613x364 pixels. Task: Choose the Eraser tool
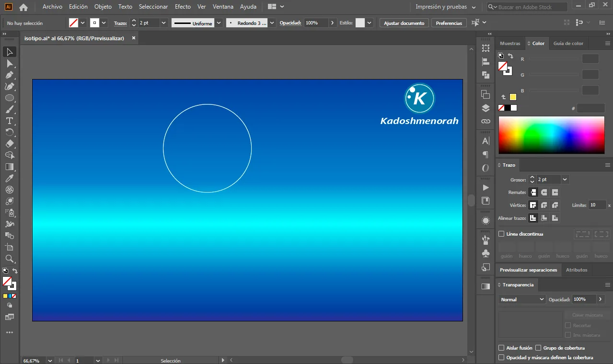(x=9, y=144)
